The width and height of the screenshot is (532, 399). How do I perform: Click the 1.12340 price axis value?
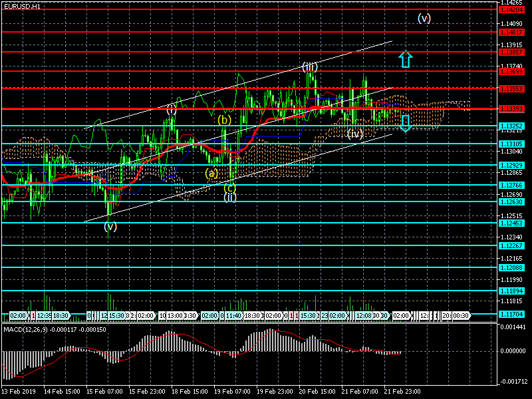coord(511,237)
